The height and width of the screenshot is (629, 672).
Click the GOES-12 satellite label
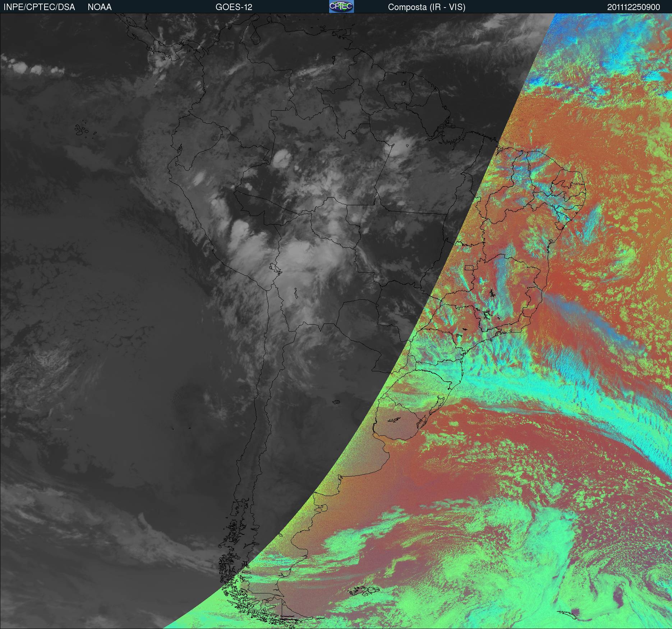point(234,7)
